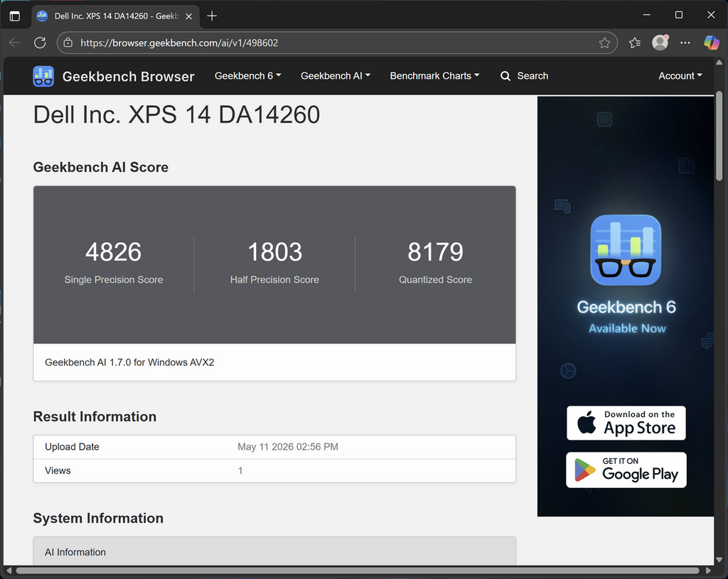This screenshot has height=579, width=728.
Task: Click the Single Precision Score 4826
Action: pos(113,252)
